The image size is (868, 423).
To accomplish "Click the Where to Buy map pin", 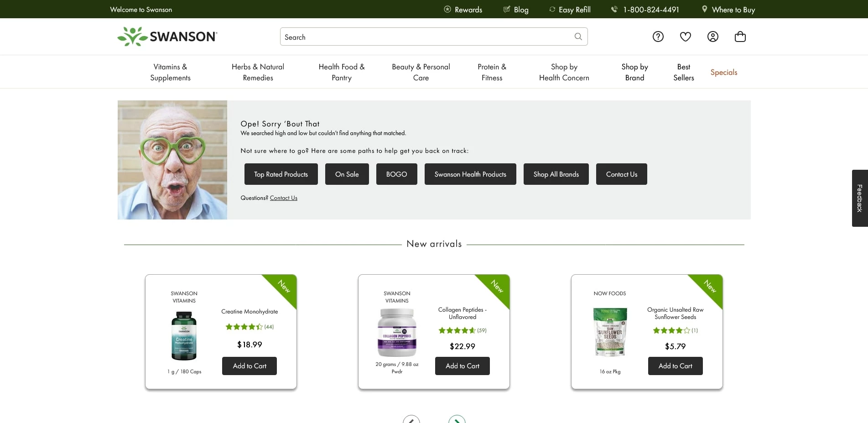I will pyautogui.click(x=703, y=9).
